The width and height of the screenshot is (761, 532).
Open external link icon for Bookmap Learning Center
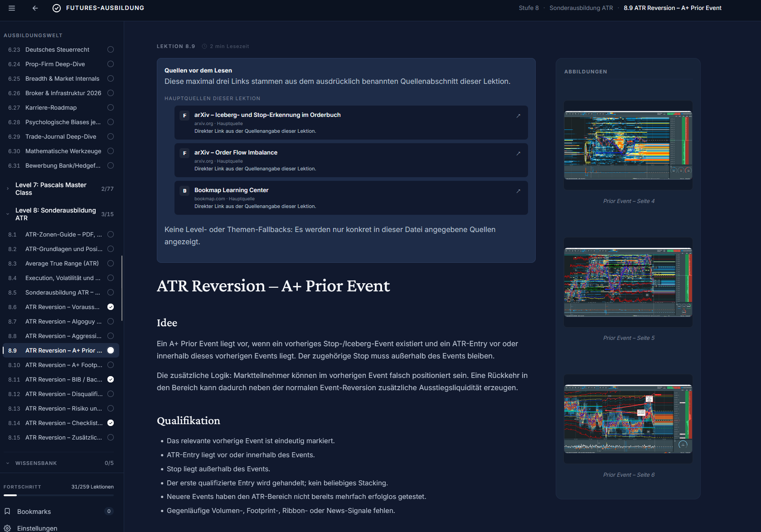pos(518,191)
